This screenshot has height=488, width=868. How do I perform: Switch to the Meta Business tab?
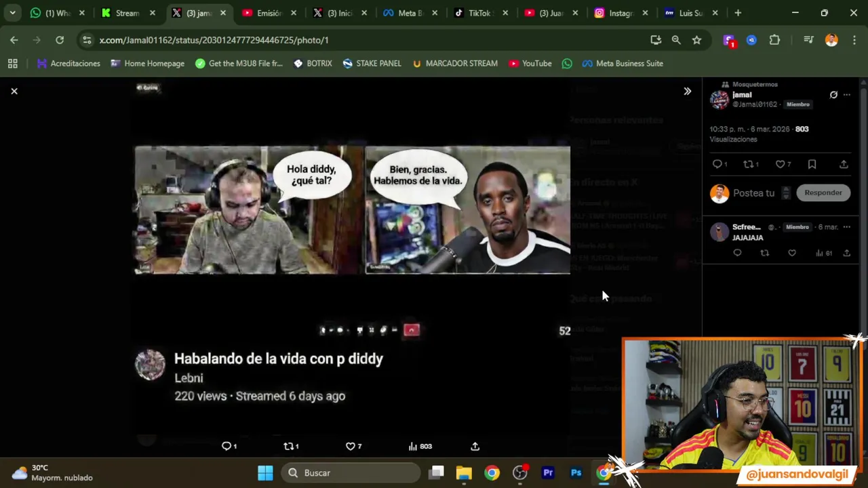coord(409,13)
